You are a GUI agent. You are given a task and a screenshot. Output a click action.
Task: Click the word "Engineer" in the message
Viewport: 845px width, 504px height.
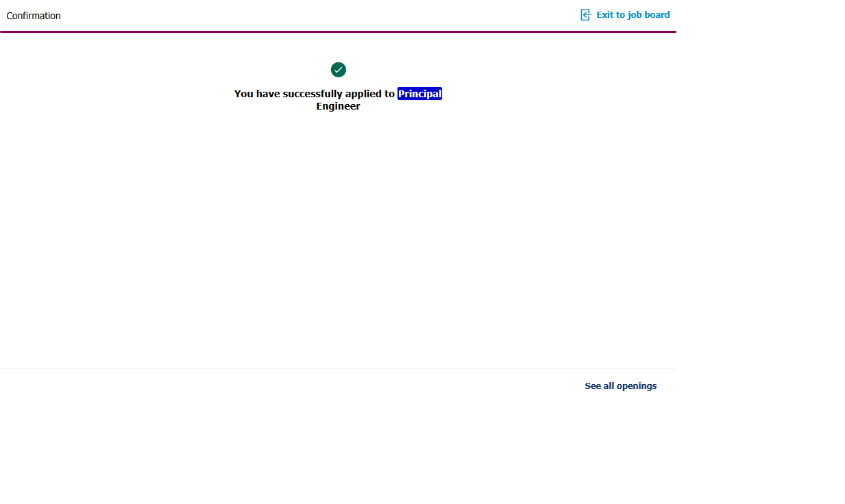pos(338,107)
